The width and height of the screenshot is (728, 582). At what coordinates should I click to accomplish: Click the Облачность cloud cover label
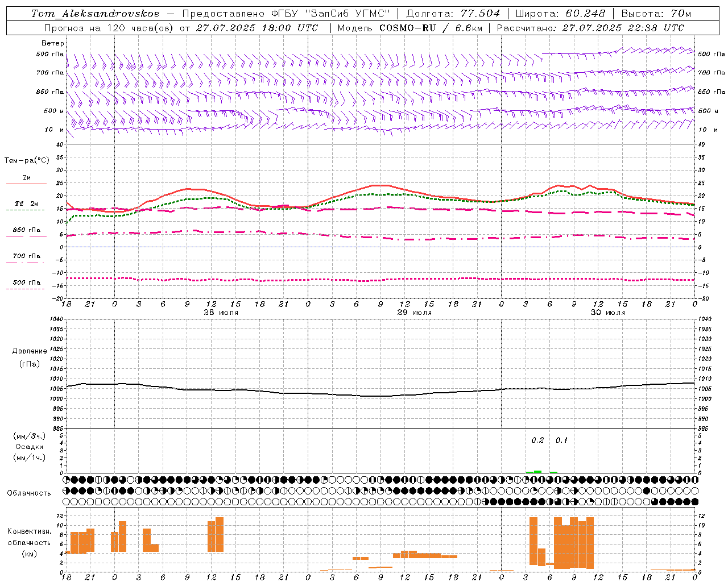(29, 493)
